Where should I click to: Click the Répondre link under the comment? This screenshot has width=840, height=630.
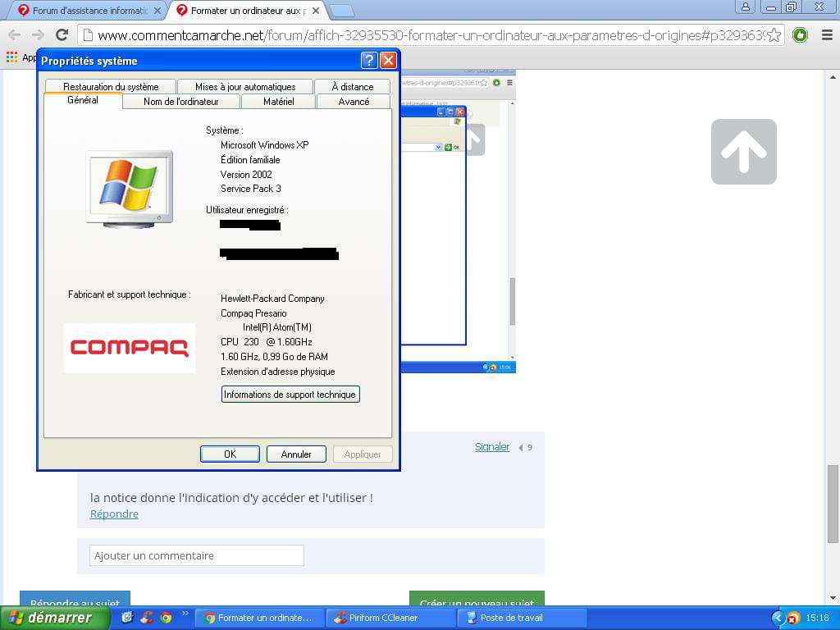pyautogui.click(x=114, y=514)
